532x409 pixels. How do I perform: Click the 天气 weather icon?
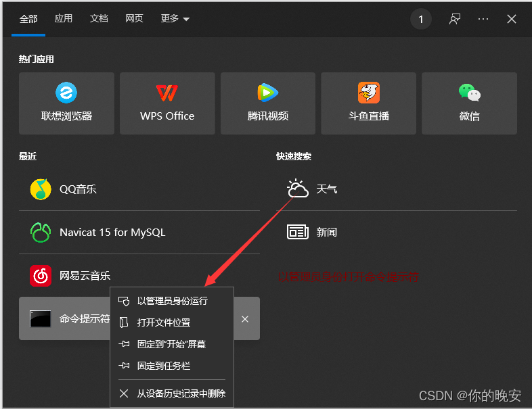click(x=298, y=189)
